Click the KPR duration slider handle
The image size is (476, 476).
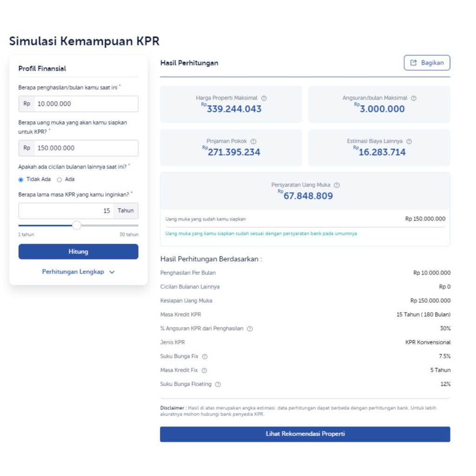coord(77,225)
